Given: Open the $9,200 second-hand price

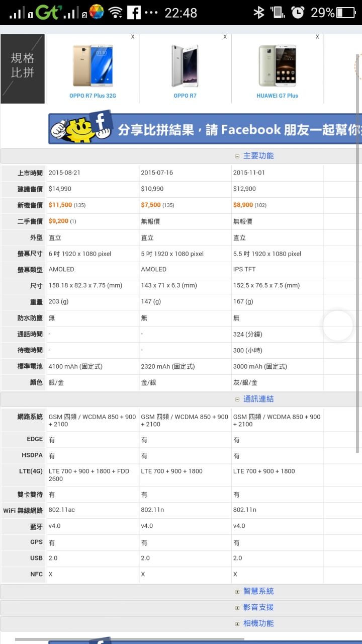Looking at the screenshot, I should coord(58,221).
